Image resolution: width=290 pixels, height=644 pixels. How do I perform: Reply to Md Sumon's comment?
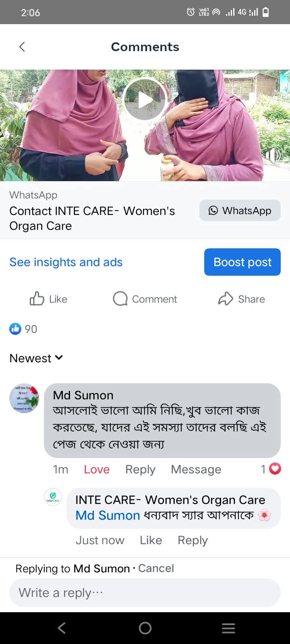pos(140,469)
